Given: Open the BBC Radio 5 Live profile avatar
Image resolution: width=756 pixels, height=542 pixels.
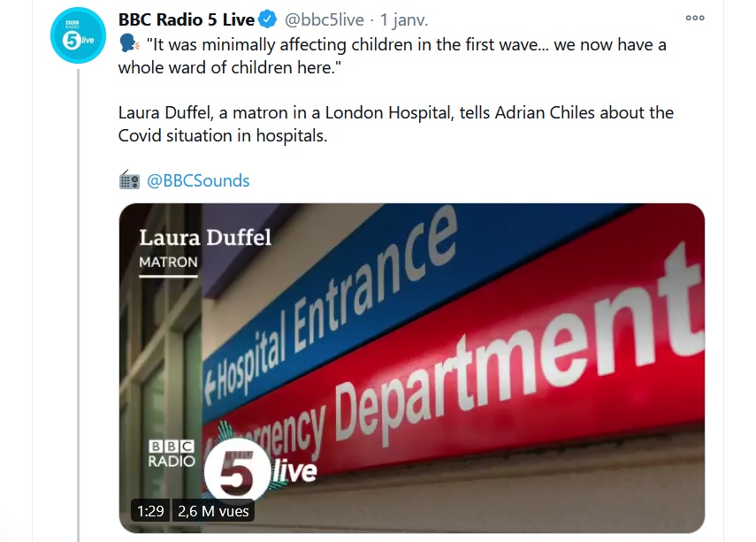Looking at the screenshot, I should pos(78,35).
